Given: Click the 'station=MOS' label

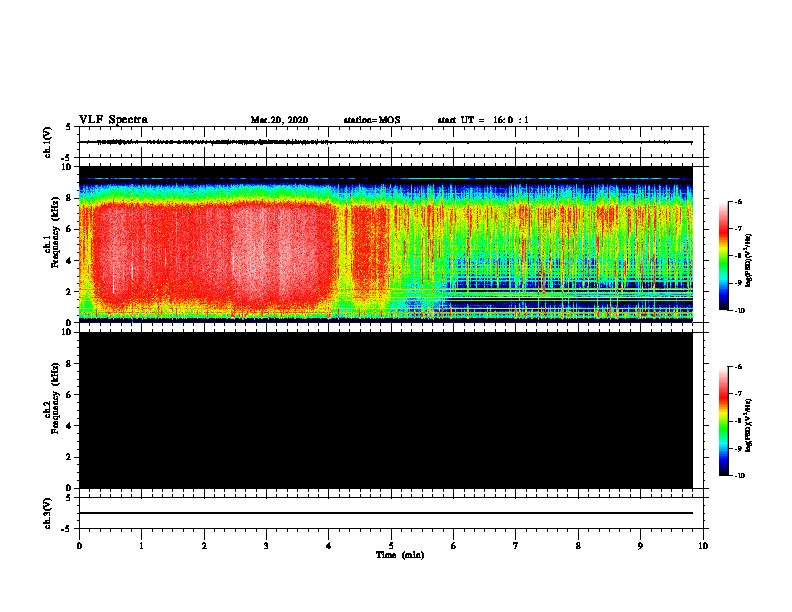Looking at the screenshot, I should (372, 120).
